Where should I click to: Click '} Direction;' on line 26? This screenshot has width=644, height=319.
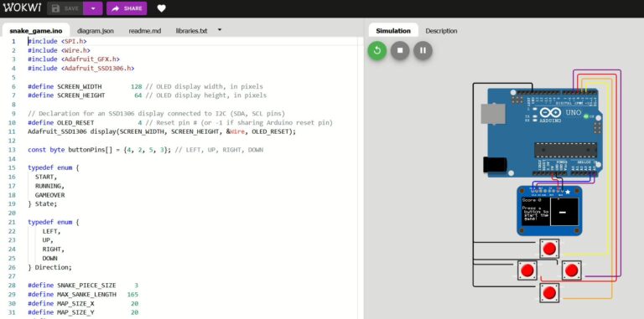[x=49, y=267]
